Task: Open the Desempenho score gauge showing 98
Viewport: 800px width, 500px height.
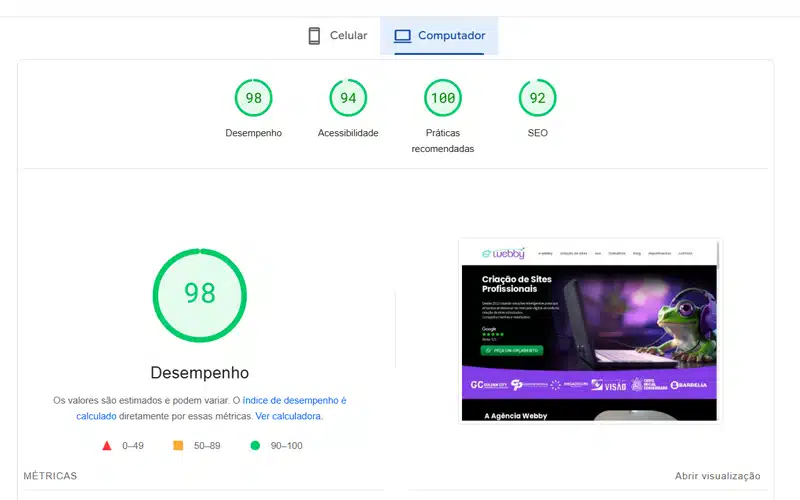Action: point(254,97)
